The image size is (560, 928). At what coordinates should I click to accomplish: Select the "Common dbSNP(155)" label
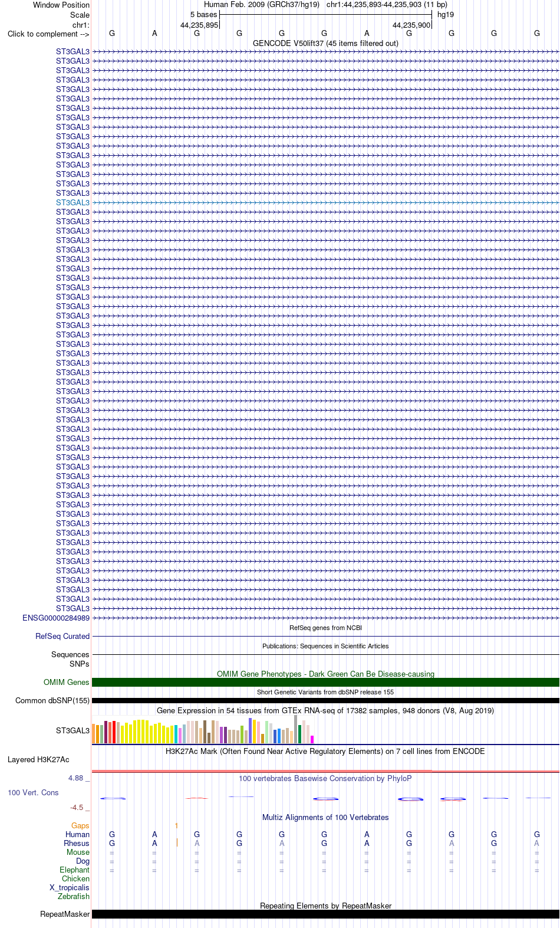point(52,700)
